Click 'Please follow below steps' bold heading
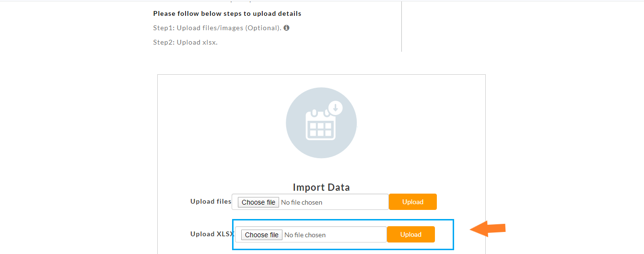 pyautogui.click(x=227, y=13)
